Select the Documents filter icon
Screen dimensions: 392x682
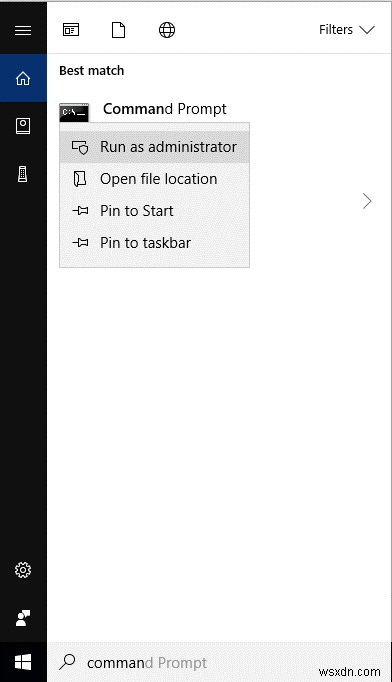[x=118, y=30]
